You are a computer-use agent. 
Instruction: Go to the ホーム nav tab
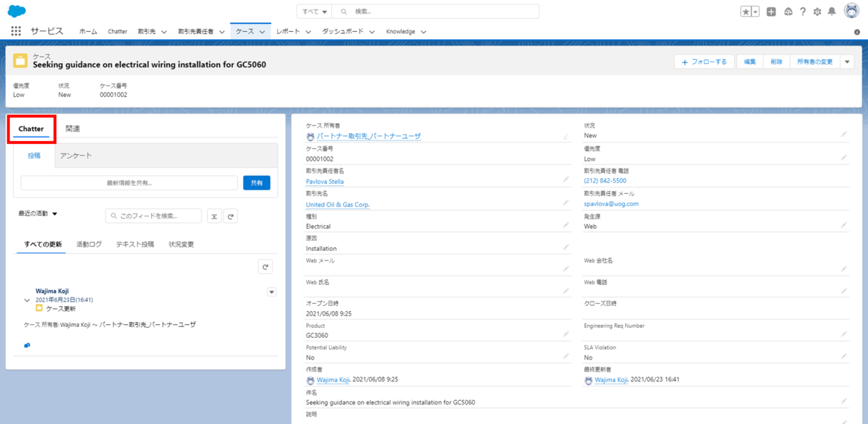pos(88,32)
